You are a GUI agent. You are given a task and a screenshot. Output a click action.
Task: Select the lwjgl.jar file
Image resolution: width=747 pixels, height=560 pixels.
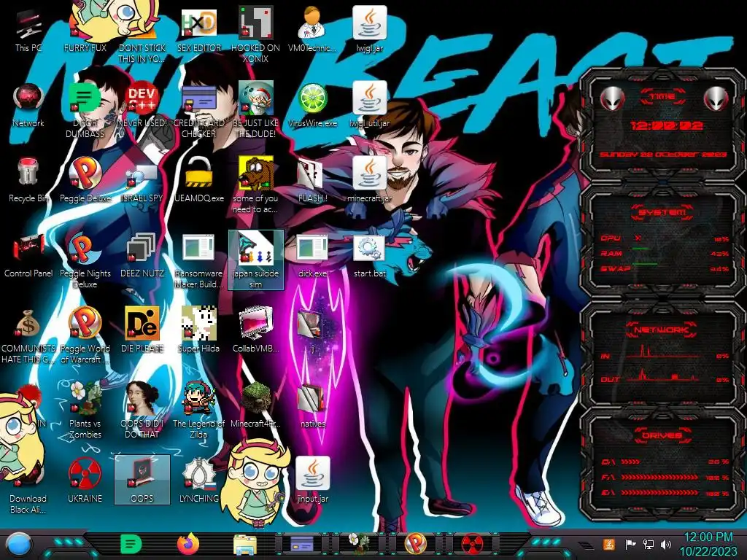pos(369,29)
